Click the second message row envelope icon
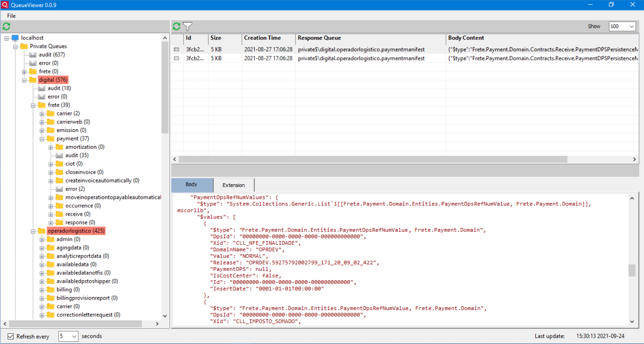Image resolution: width=644 pixels, height=344 pixels. click(x=177, y=59)
